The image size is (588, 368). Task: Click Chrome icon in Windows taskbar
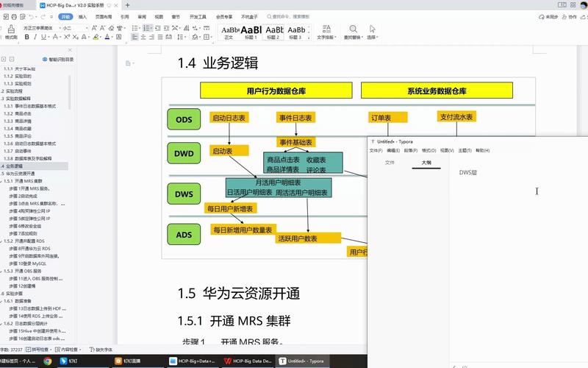coord(47,361)
